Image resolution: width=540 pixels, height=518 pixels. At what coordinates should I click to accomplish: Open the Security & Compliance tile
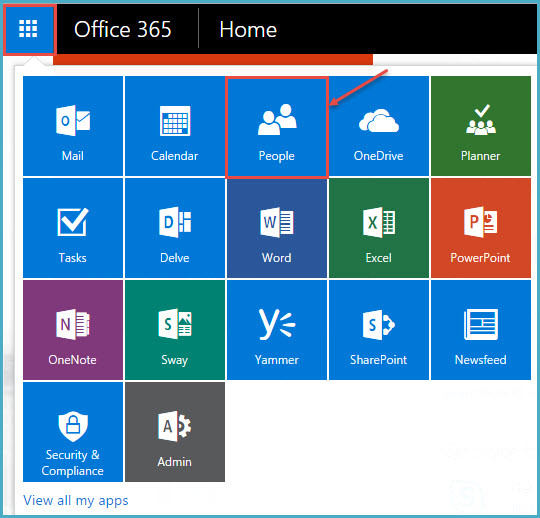73,432
